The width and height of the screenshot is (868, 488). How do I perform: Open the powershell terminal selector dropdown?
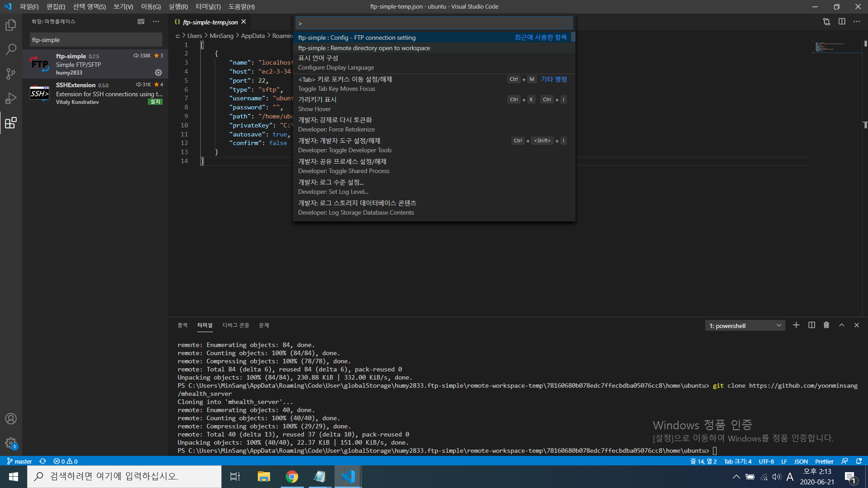click(745, 326)
